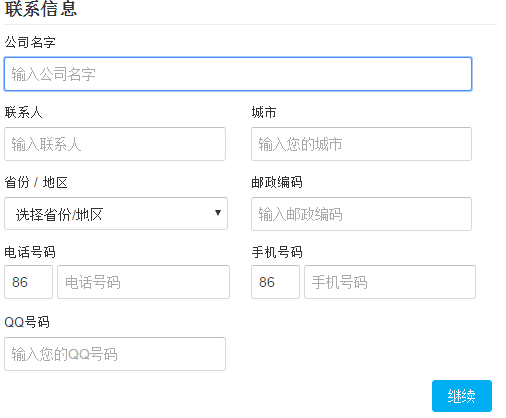Select the 86 country code box under 手机号码
The width and height of the screenshot is (506, 418).
[275, 282]
